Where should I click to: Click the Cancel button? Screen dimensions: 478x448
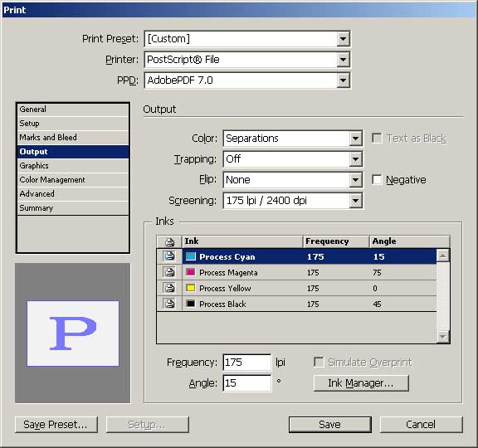click(422, 425)
